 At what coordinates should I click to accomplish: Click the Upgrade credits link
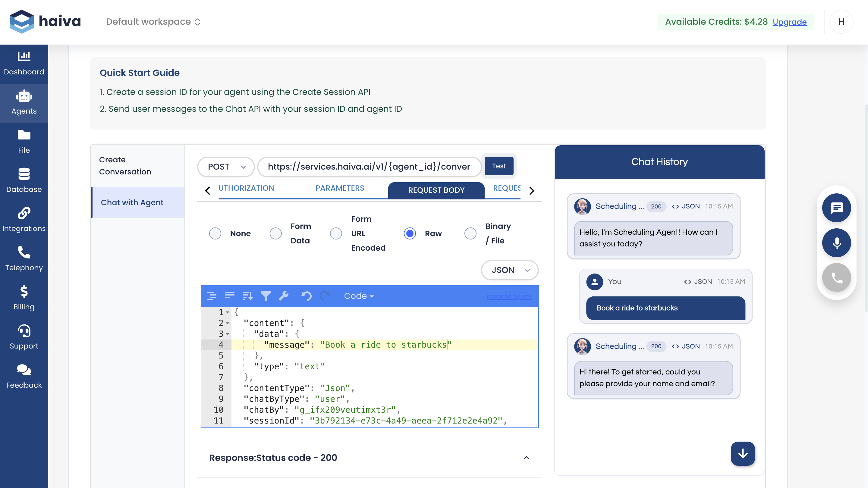point(789,22)
